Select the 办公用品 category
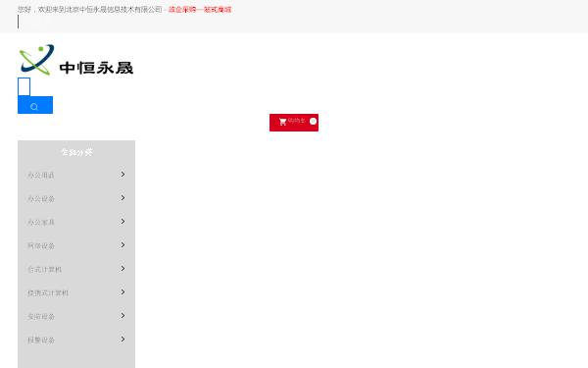This screenshot has height=368, width=588. point(41,175)
